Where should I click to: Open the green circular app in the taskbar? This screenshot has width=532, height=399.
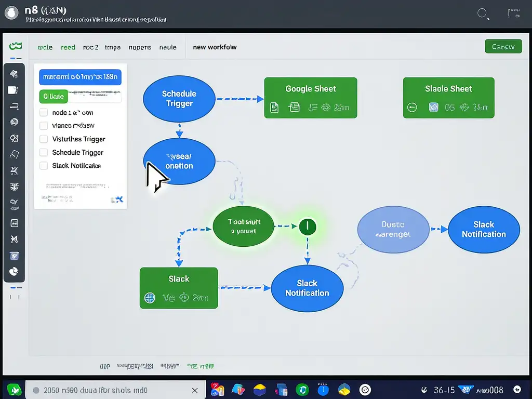pyautogui.click(x=302, y=390)
